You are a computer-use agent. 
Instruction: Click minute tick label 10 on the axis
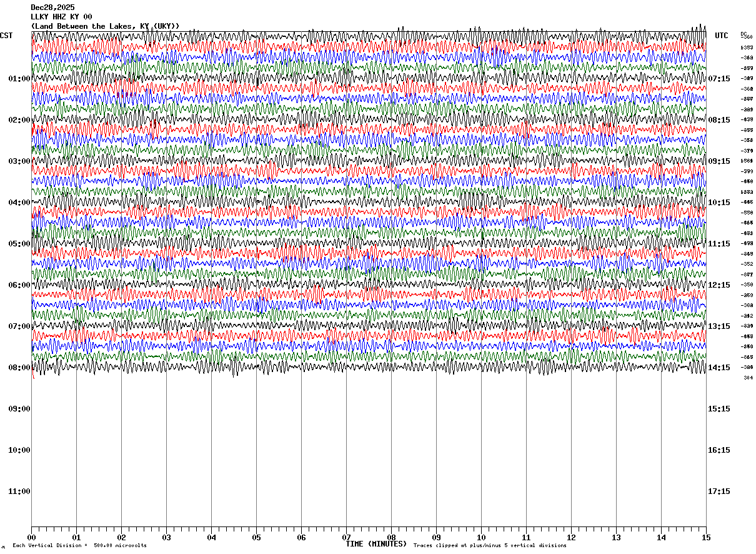tap(481, 538)
